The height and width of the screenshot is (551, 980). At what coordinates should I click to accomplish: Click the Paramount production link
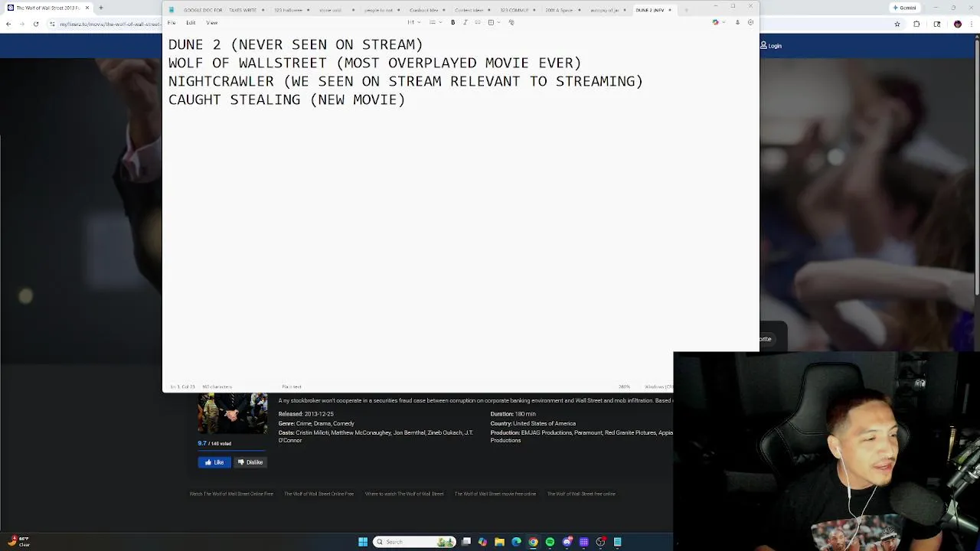588,432
